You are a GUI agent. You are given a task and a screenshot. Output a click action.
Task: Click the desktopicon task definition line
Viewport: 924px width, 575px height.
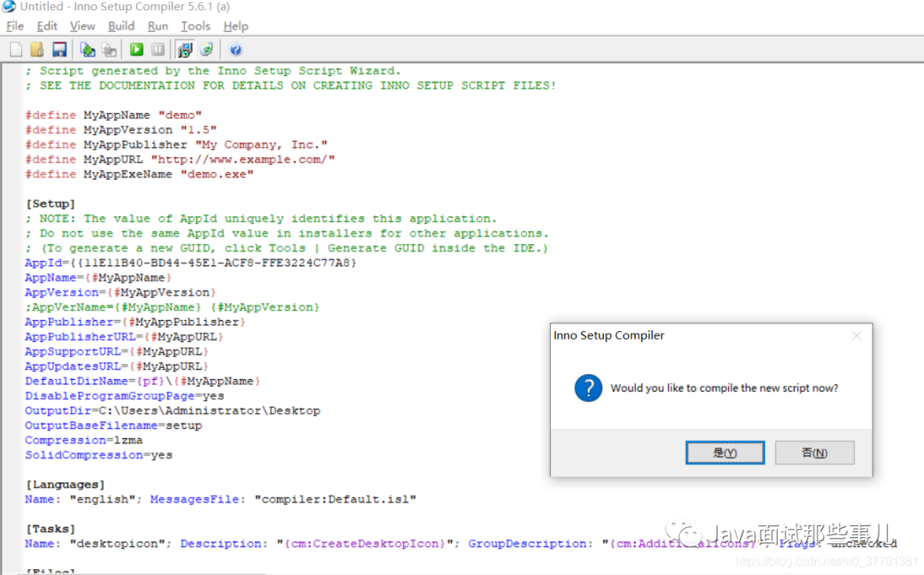(461, 543)
